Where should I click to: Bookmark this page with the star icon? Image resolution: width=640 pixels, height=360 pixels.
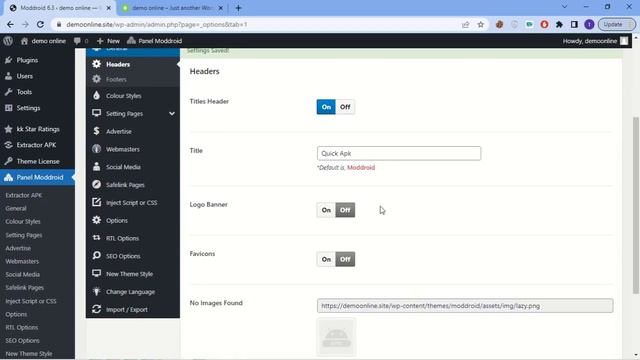pos(480,24)
